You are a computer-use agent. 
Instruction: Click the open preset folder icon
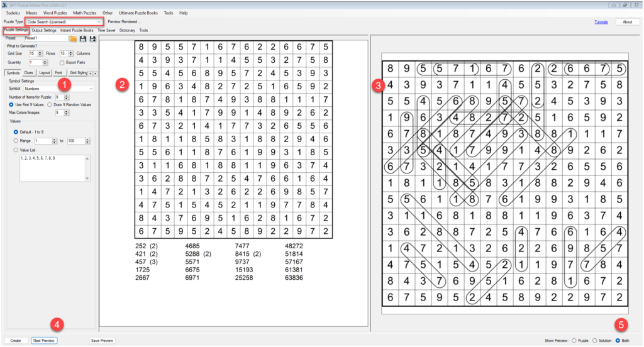pos(74,38)
